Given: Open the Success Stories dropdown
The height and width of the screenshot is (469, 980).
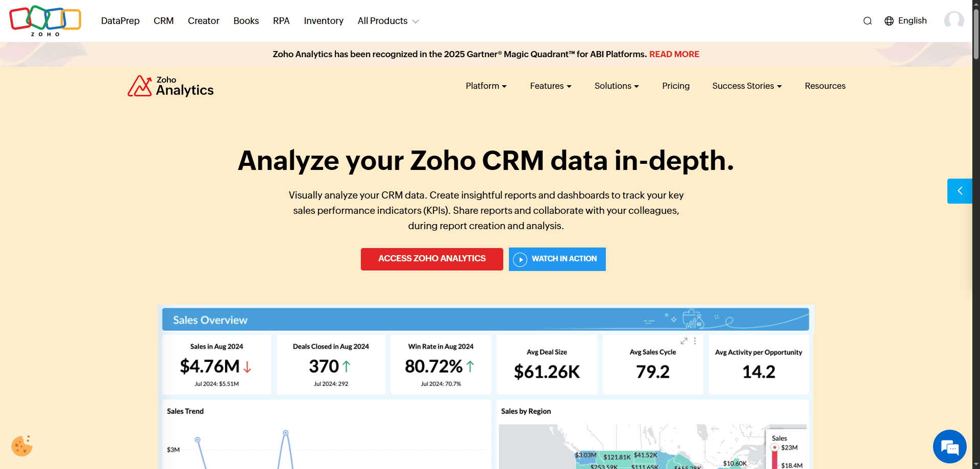Looking at the screenshot, I should point(747,86).
